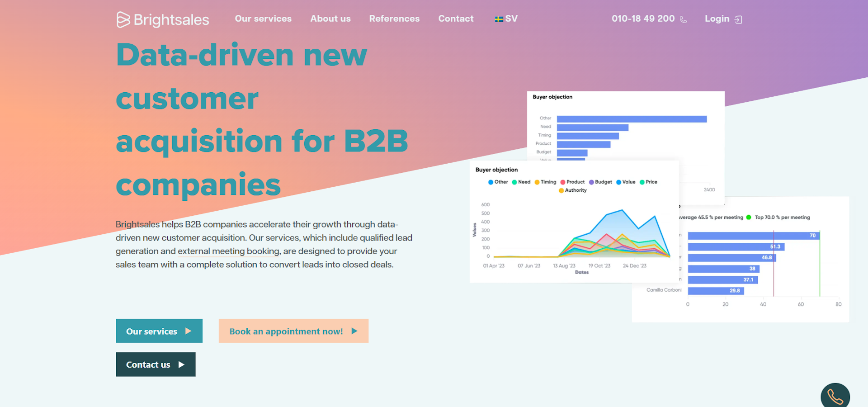Click the arrow on Book an appointment button
868x407 pixels.
(x=354, y=331)
